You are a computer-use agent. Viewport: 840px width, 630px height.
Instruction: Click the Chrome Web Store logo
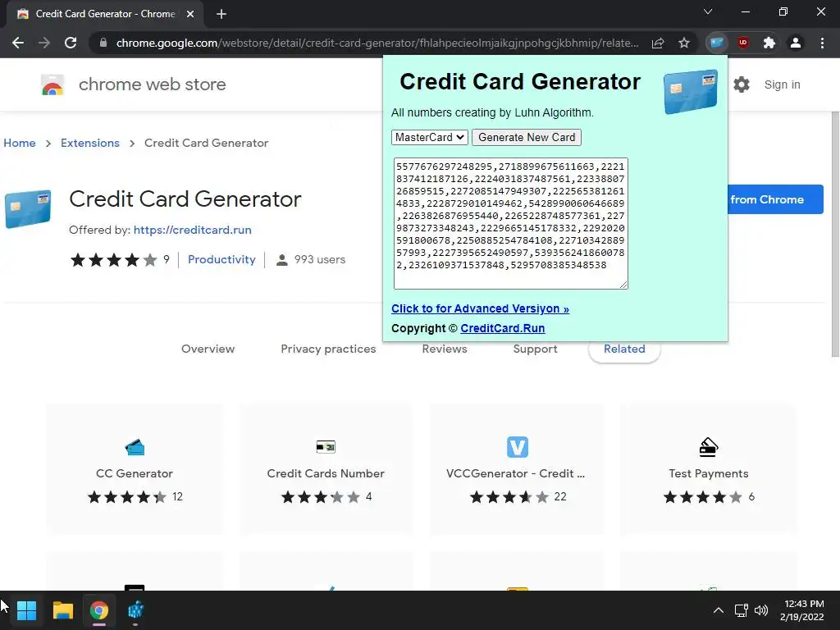tap(52, 84)
